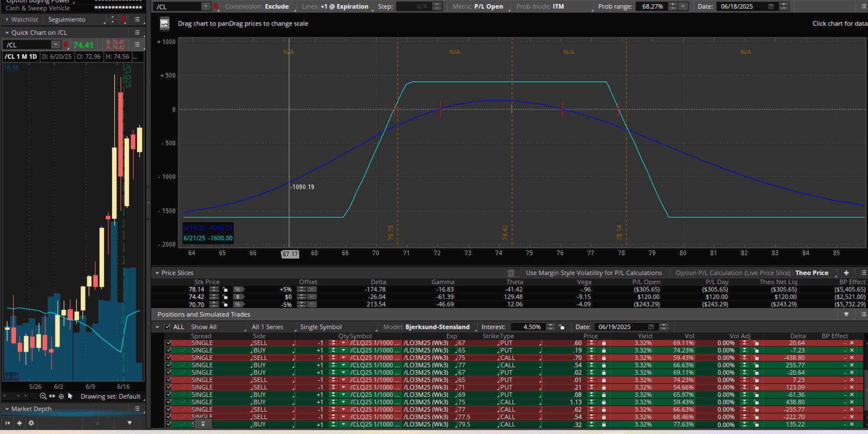
Task: Open calendar picker beside 06/18/2025 date
Action: pyautogui.click(x=771, y=6)
